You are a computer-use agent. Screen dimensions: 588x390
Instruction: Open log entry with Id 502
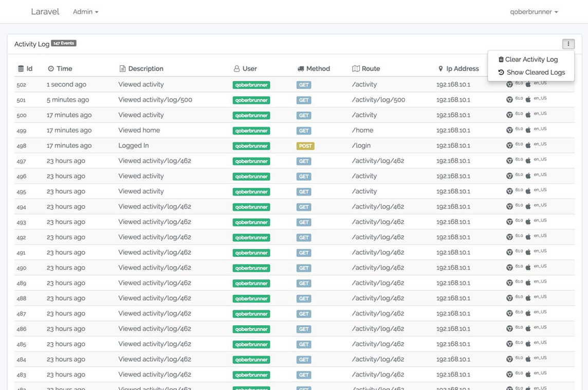pos(22,85)
